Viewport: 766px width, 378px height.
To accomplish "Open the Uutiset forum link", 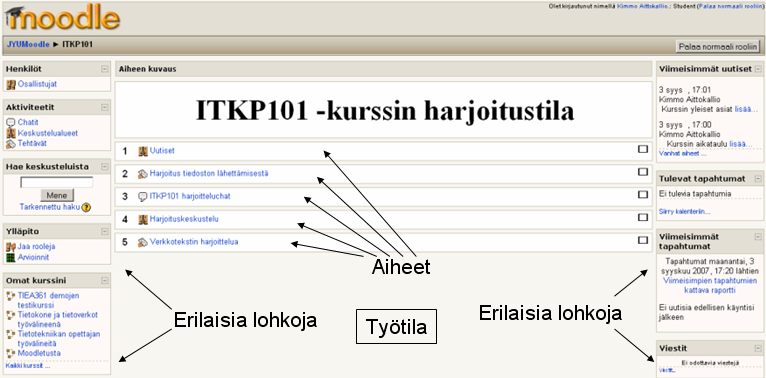I will pyautogui.click(x=162, y=151).
